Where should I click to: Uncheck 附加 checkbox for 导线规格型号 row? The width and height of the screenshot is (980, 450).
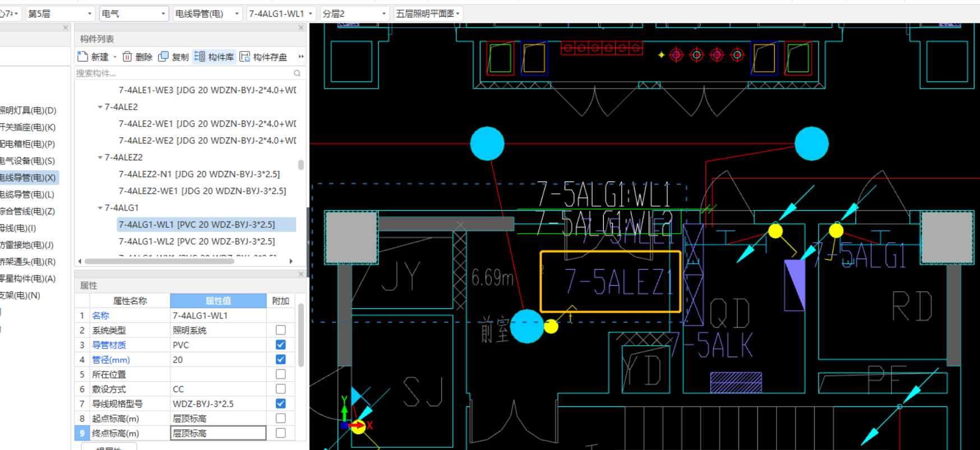281,403
